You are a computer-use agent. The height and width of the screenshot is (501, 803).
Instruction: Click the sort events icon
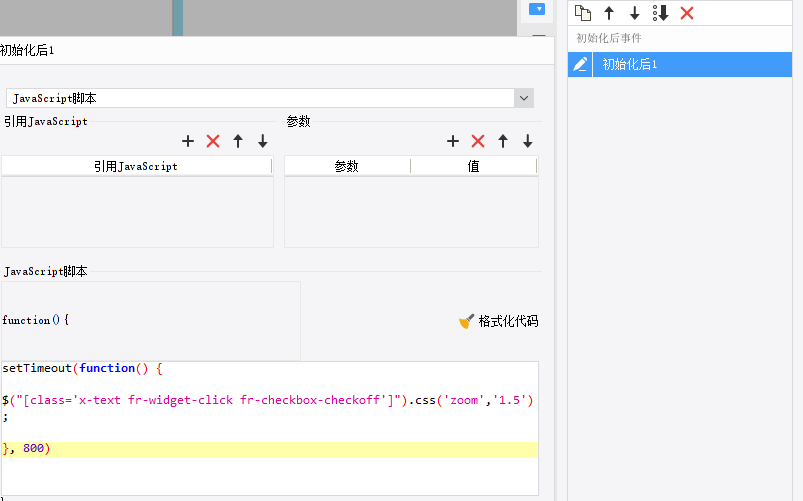pyautogui.click(x=661, y=13)
